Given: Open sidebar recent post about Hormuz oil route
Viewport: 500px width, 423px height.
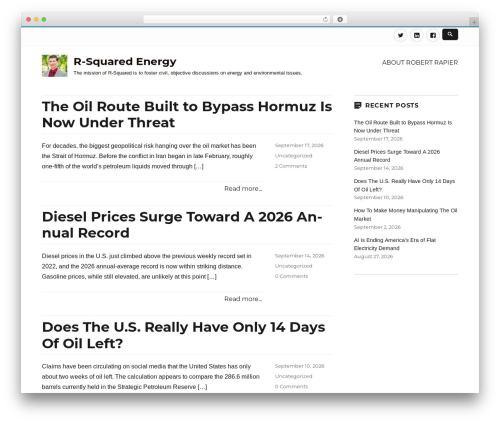Looking at the screenshot, I should coord(403,127).
